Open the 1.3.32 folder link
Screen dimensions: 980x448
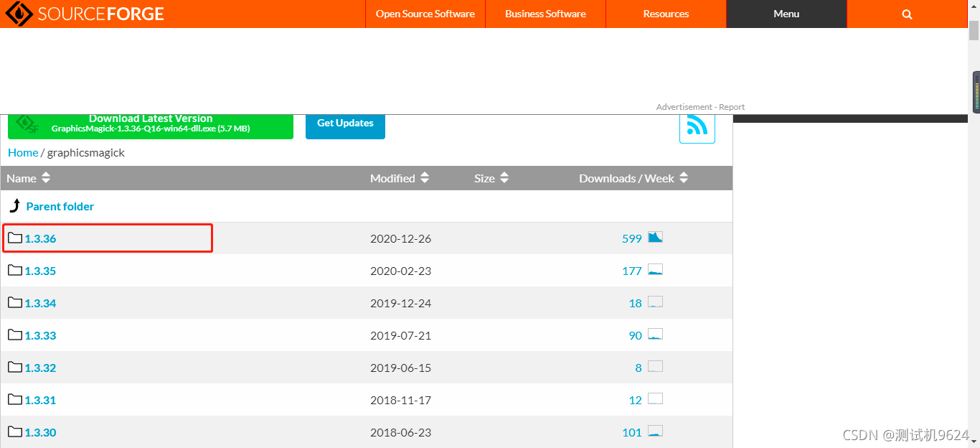pos(40,368)
